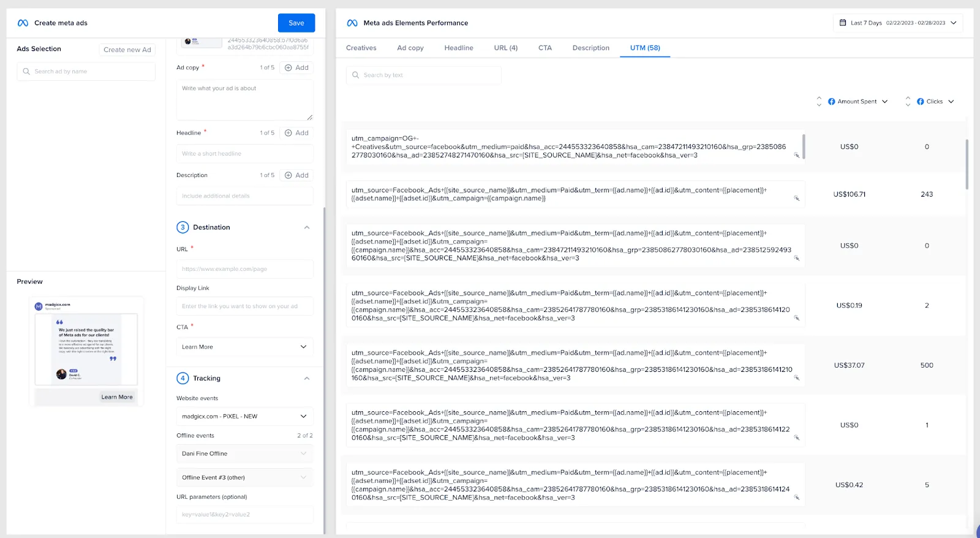The image size is (980, 538).
Task: Click the edit icon on the US$0.19 UTM row
Action: click(x=797, y=318)
